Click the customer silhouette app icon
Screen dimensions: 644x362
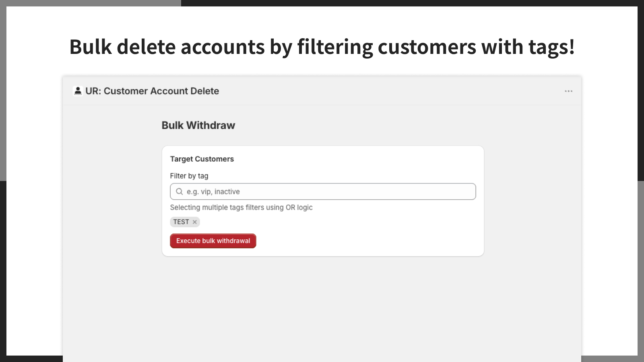tap(78, 91)
